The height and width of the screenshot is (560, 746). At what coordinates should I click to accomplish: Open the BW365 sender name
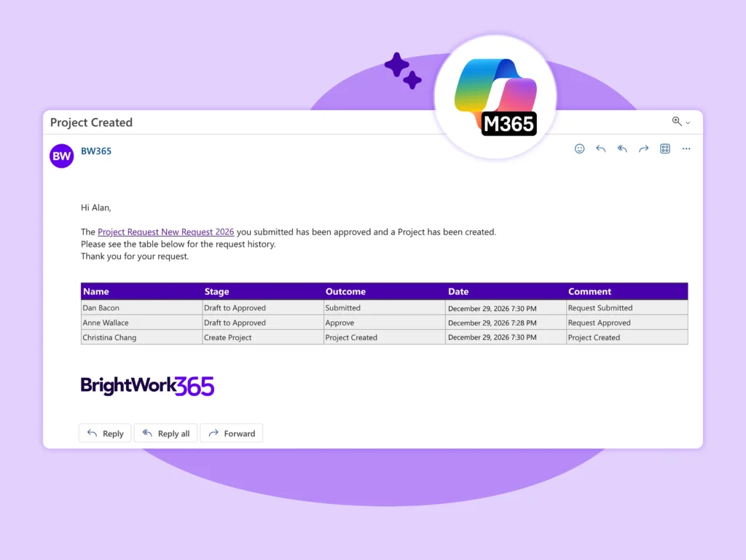tap(96, 151)
